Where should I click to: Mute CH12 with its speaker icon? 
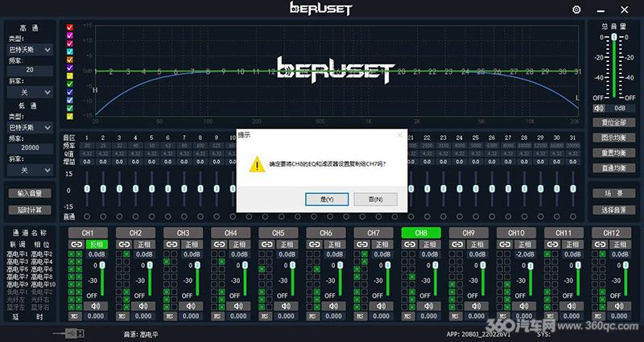[620, 307]
